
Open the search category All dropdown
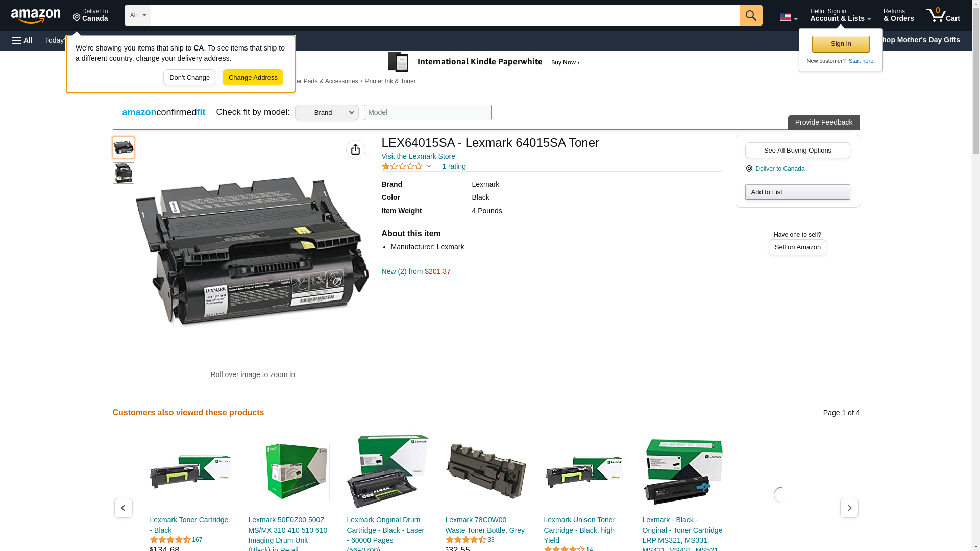pos(138,15)
